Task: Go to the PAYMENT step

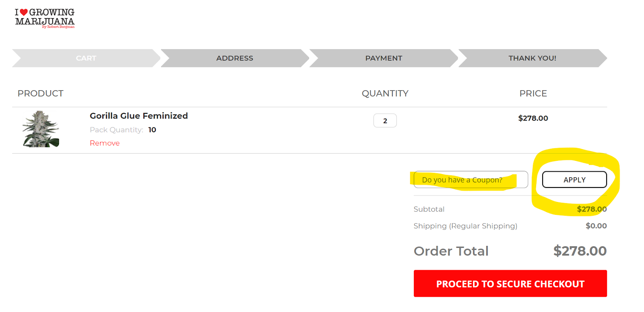Action: pyautogui.click(x=384, y=58)
